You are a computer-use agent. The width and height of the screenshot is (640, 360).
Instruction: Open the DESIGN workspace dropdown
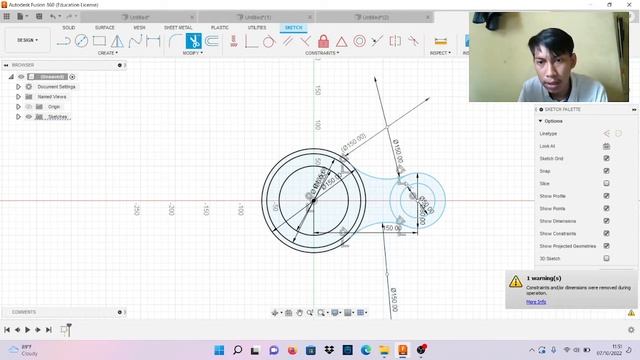(27, 40)
